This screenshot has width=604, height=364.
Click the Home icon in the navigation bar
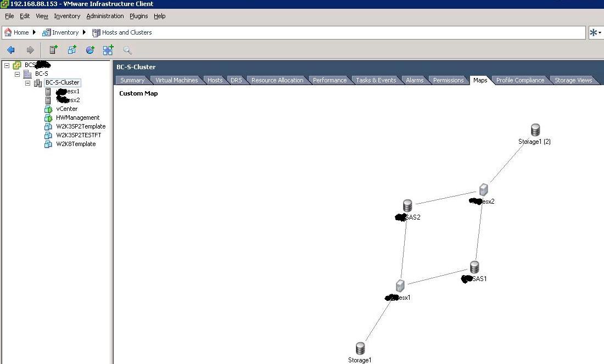(x=8, y=32)
